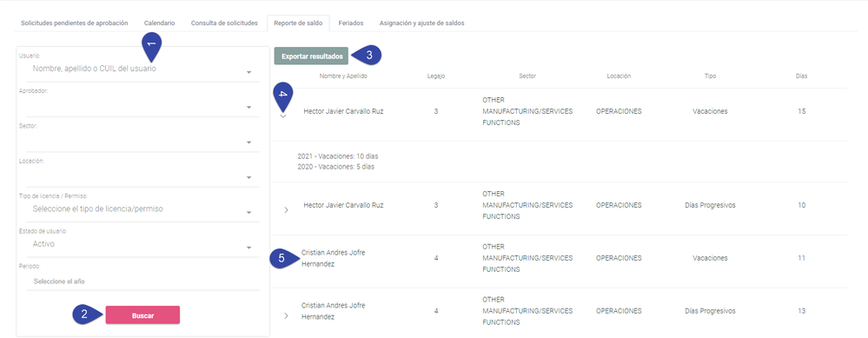Click days value 13 for Cristian Días Progresivos
The image size is (868, 338).
pyautogui.click(x=802, y=311)
